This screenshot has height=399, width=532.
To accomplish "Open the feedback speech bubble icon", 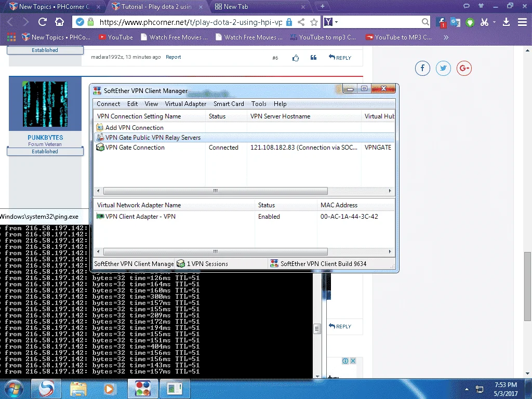I will [x=467, y=6].
